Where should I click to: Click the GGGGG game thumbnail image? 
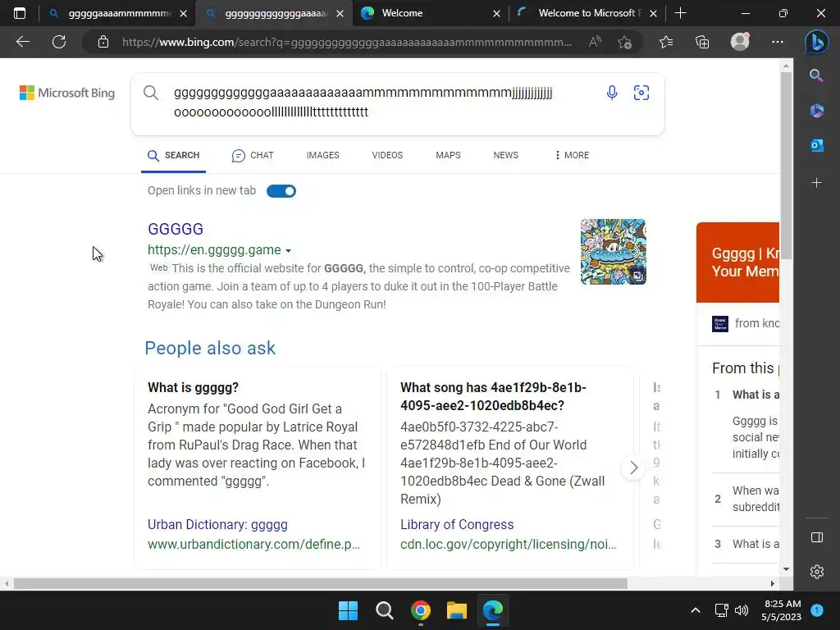(614, 251)
